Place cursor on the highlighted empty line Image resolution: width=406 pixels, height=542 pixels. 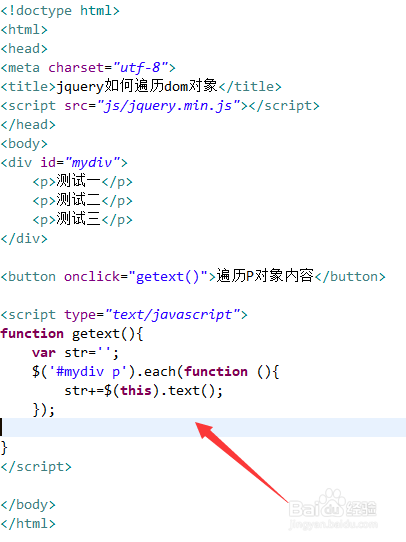(x=203, y=427)
